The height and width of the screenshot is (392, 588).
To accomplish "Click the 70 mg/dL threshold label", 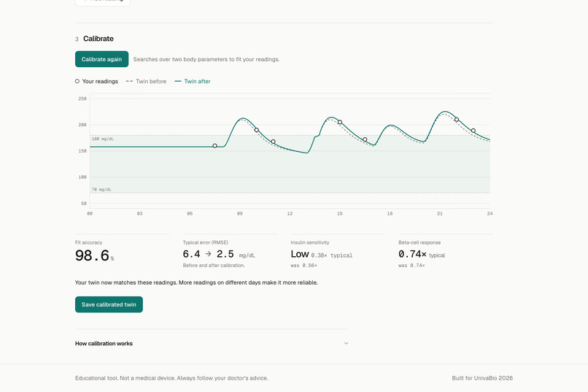I will click(101, 190).
